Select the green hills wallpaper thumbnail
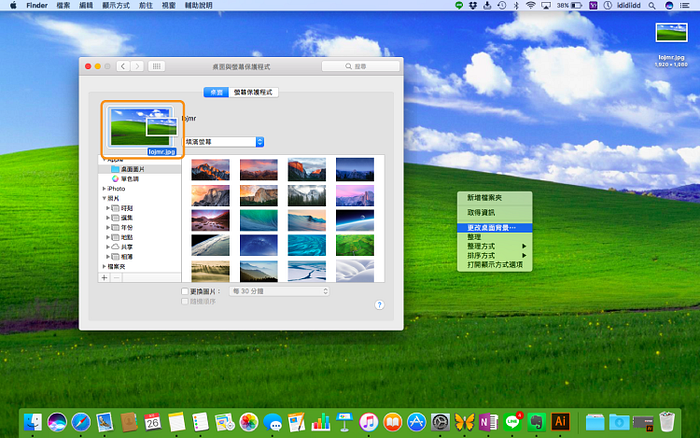 click(355, 246)
